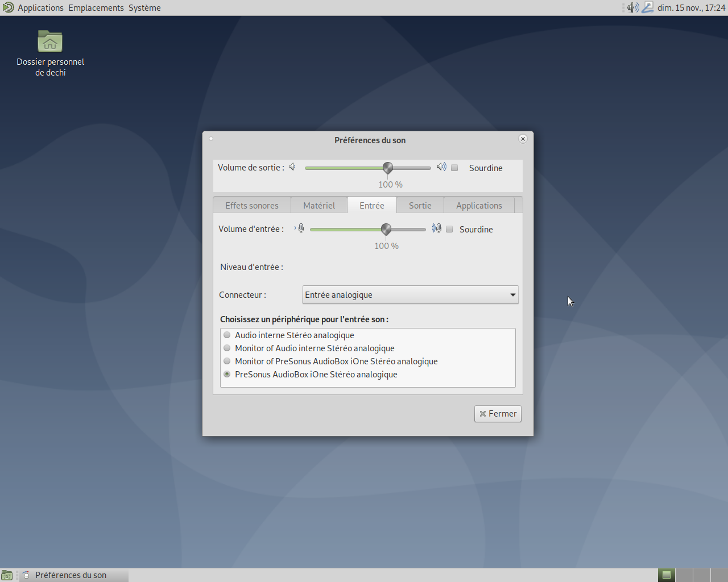Open the network status tray icon

coord(648,7)
